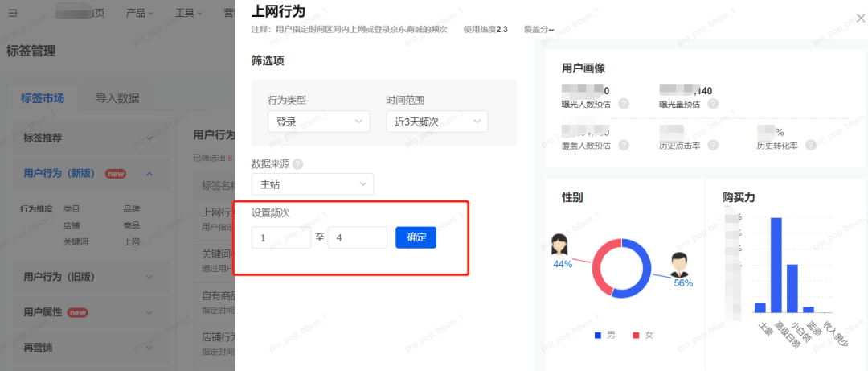
Task: Click the maximum frequency field showing 4
Action: click(x=357, y=238)
